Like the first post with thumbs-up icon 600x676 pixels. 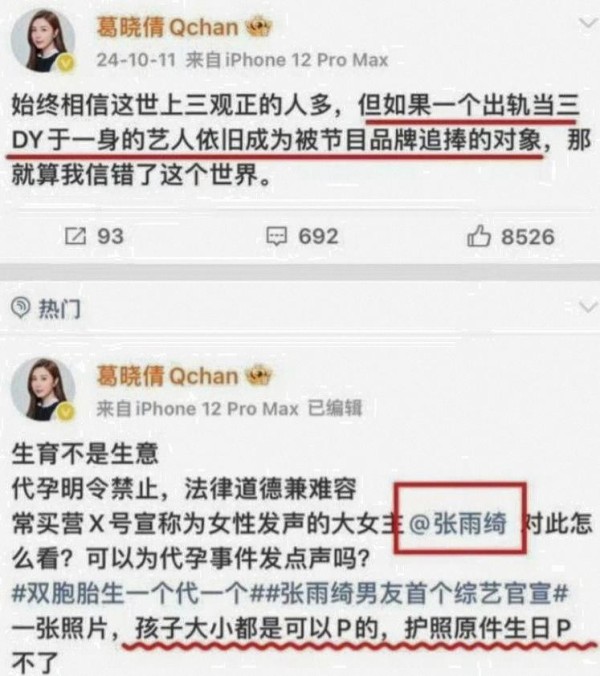pyautogui.click(x=479, y=236)
